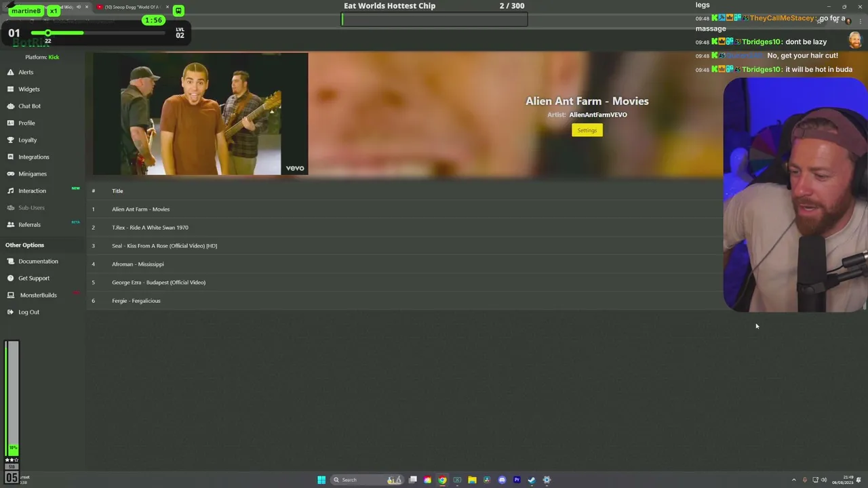Image resolution: width=868 pixels, height=488 pixels.
Task: Click the Alien Ant Farm video thumbnail
Action: pyautogui.click(x=200, y=114)
